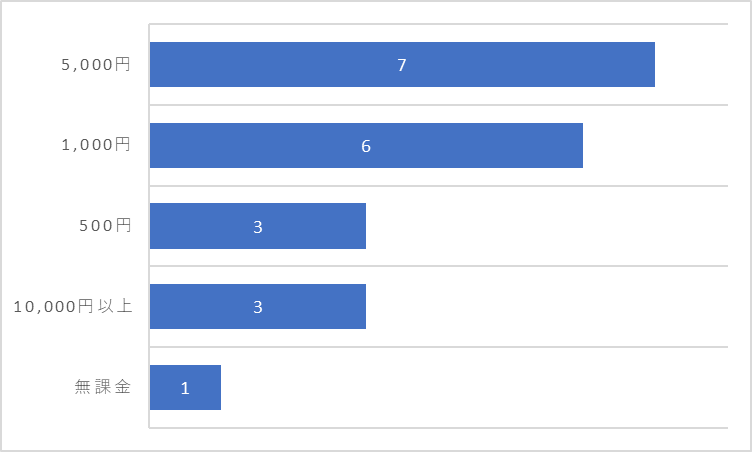The height and width of the screenshot is (452, 752).
Task: Select the 10,000円以上 axis label
Action: pos(73,306)
